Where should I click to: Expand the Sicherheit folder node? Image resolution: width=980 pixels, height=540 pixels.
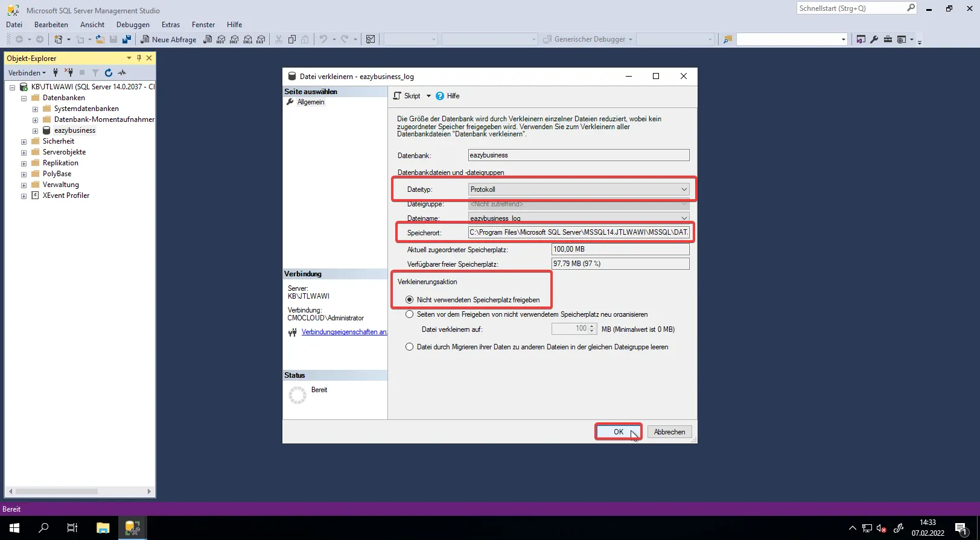[24, 142]
